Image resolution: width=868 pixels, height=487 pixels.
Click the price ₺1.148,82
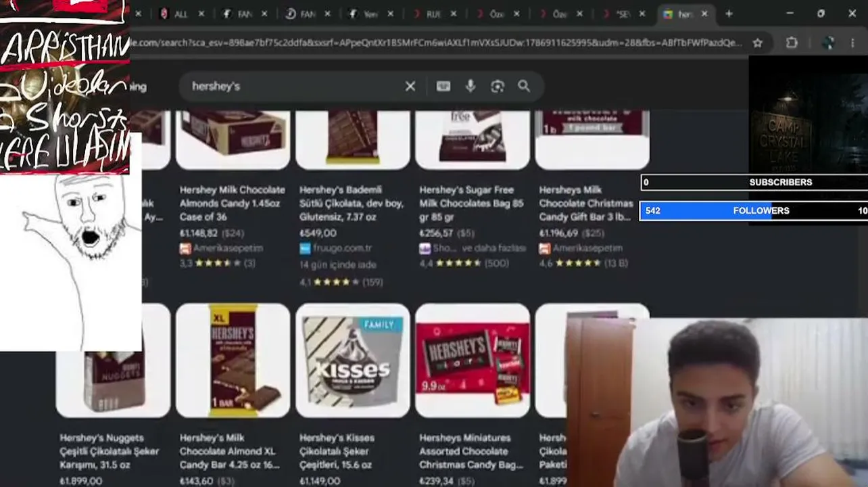click(x=199, y=233)
